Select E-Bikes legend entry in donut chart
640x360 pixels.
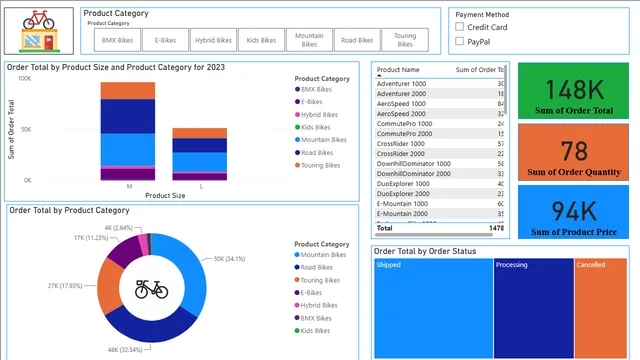pyautogui.click(x=308, y=293)
